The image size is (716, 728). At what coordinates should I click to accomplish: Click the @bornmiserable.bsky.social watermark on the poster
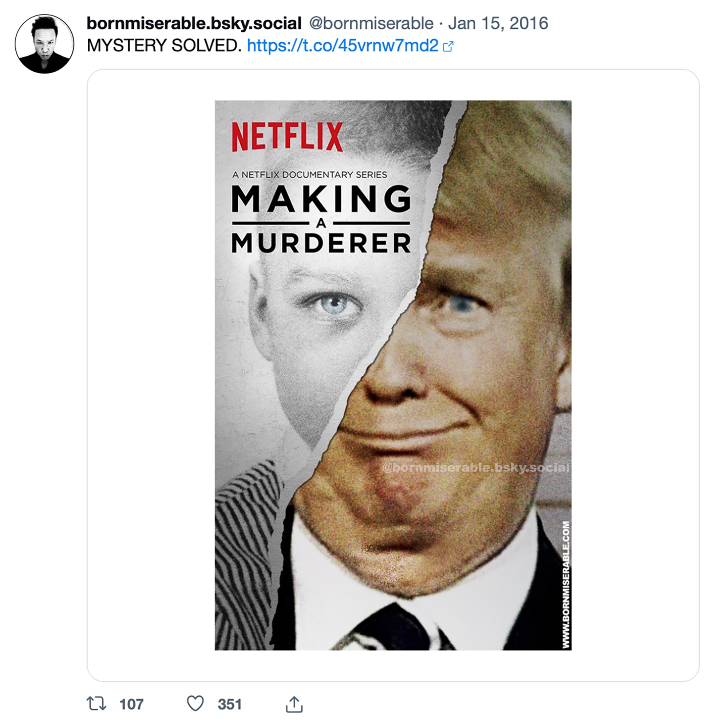point(476,468)
